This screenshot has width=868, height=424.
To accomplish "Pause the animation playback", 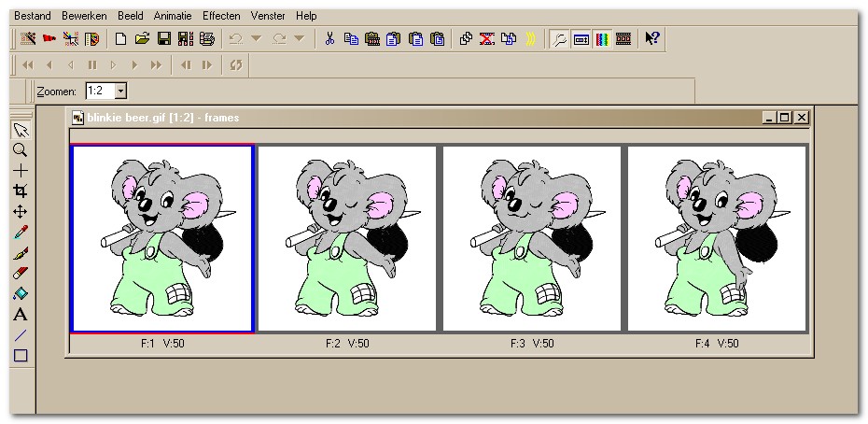I will [92, 65].
